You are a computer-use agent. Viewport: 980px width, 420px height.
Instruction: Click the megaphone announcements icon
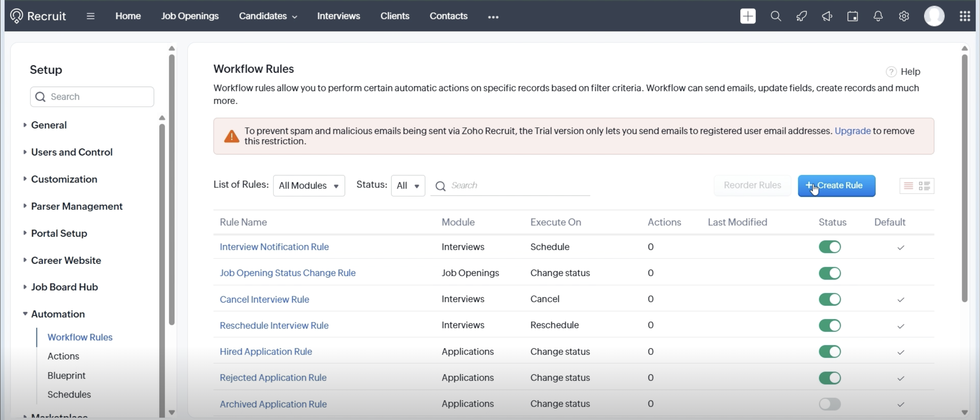[x=827, y=16]
